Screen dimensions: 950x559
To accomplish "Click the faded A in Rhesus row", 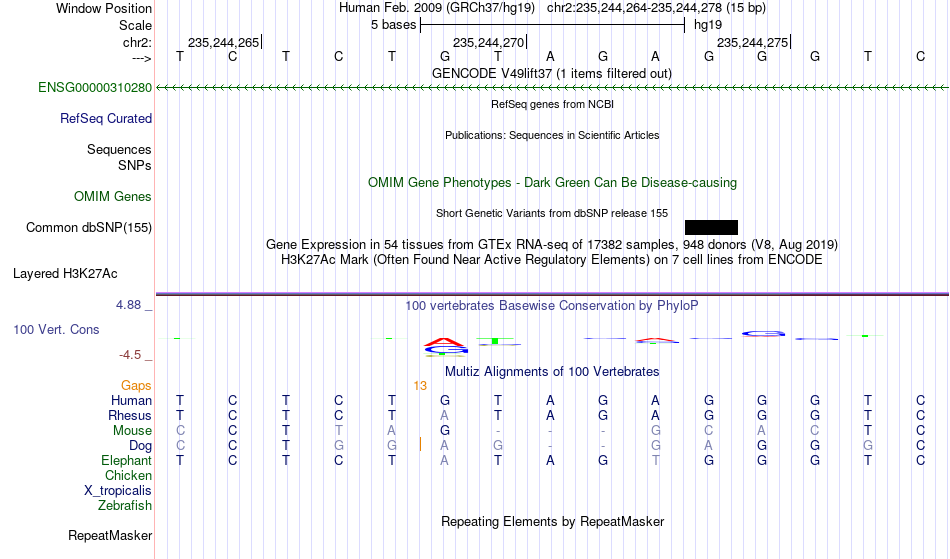I will (x=445, y=415).
